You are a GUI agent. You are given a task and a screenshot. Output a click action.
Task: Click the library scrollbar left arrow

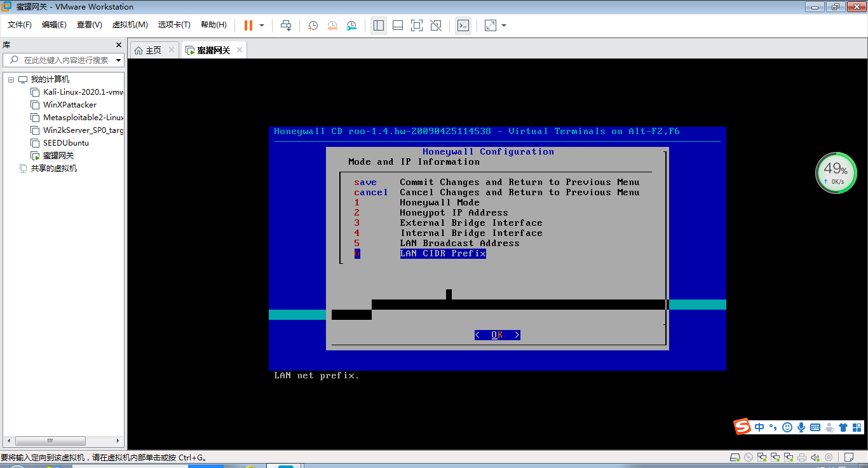click(x=9, y=441)
